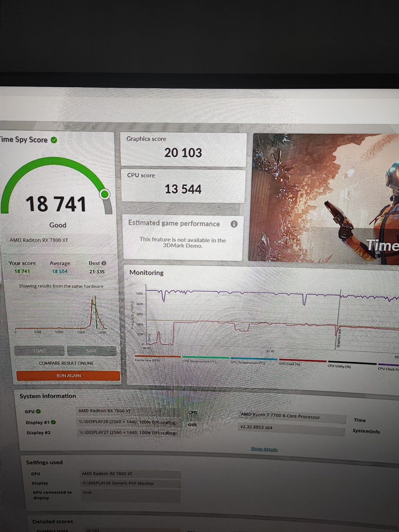Click the Detailed scores heading
399x532 pixels.
53,521
